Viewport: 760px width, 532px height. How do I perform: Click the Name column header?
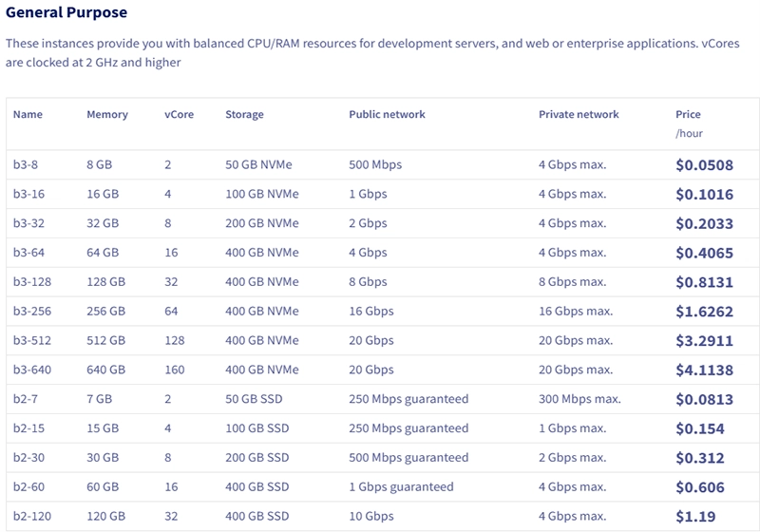(x=28, y=115)
